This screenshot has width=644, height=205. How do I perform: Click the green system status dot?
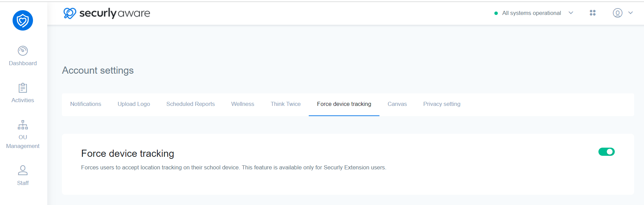point(496,13)
